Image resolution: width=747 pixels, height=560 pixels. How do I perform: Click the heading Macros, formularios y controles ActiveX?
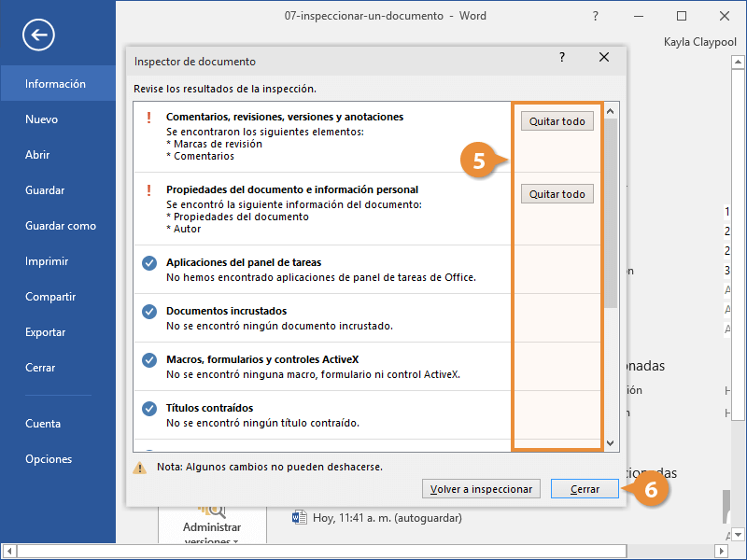pos(262,359)
